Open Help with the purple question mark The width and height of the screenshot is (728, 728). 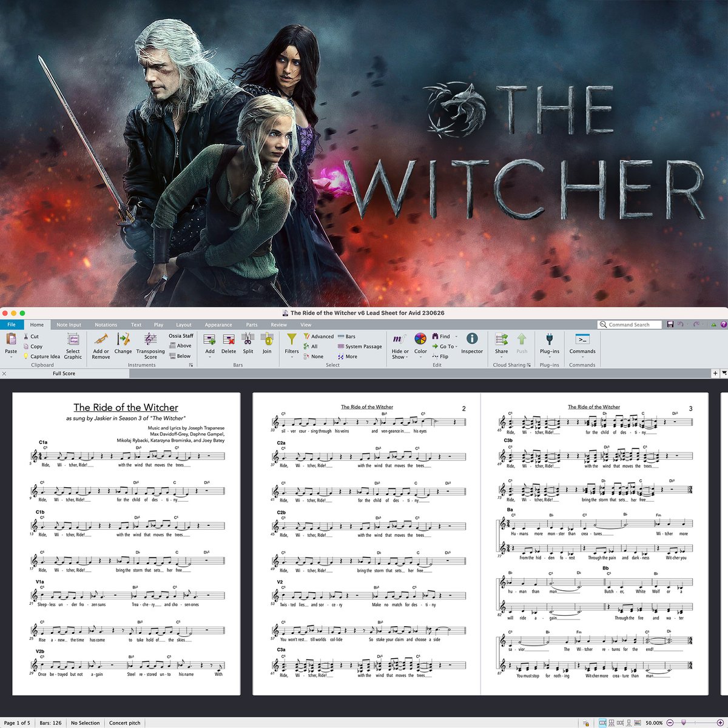point(724,325)
